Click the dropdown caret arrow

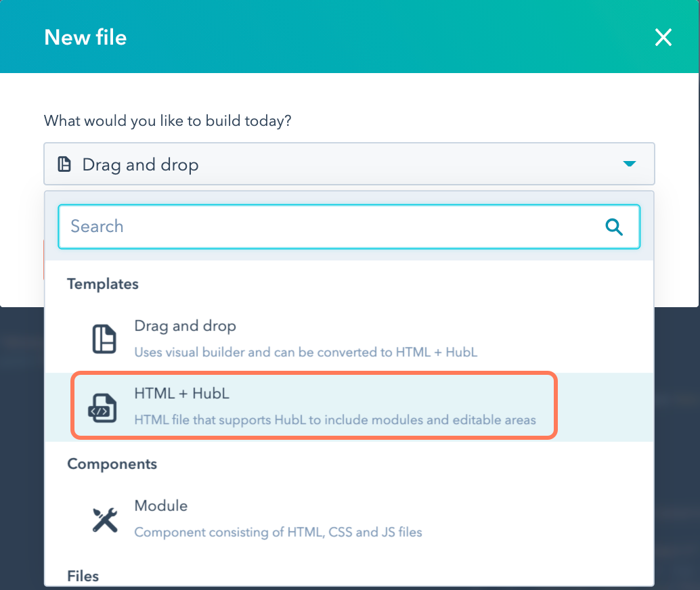(x=630, y=164)
